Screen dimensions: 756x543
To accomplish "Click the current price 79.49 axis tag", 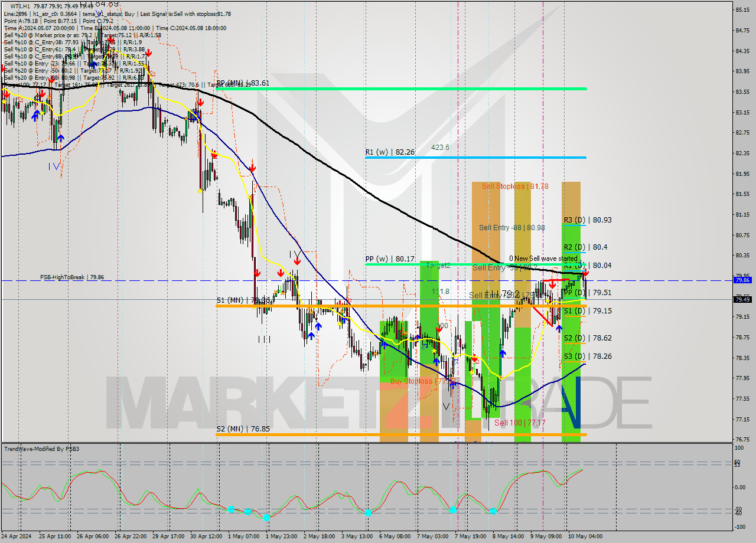I will pos(742,299).
